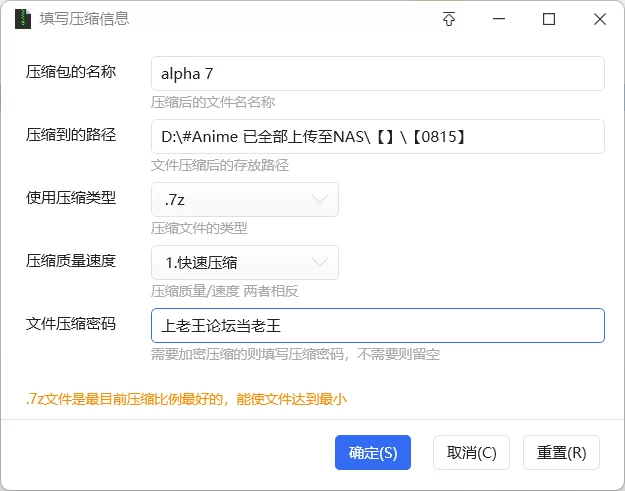Click the 填写压缩信息 window title text
Screen dimensions: 625x491
click(x=84, y=19)
